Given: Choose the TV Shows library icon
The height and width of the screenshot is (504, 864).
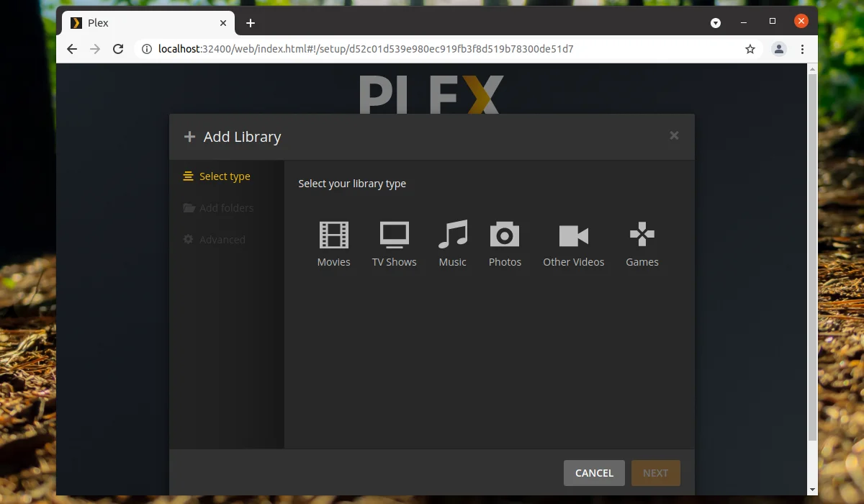Looking at the screenshot, I should coord(394,235).
